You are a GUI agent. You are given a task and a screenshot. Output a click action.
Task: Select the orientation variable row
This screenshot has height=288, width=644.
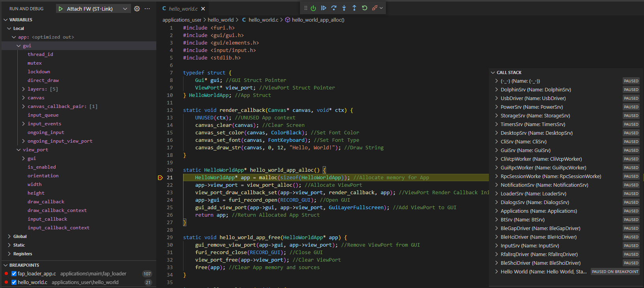[x=79, y=176]
